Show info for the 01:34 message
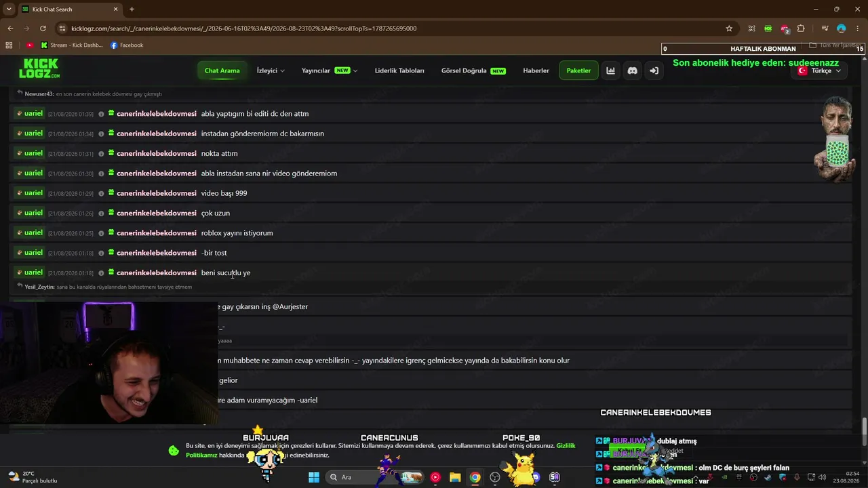Image resolution: width=868 pixels, height=488 pixels. pos(101,134)
